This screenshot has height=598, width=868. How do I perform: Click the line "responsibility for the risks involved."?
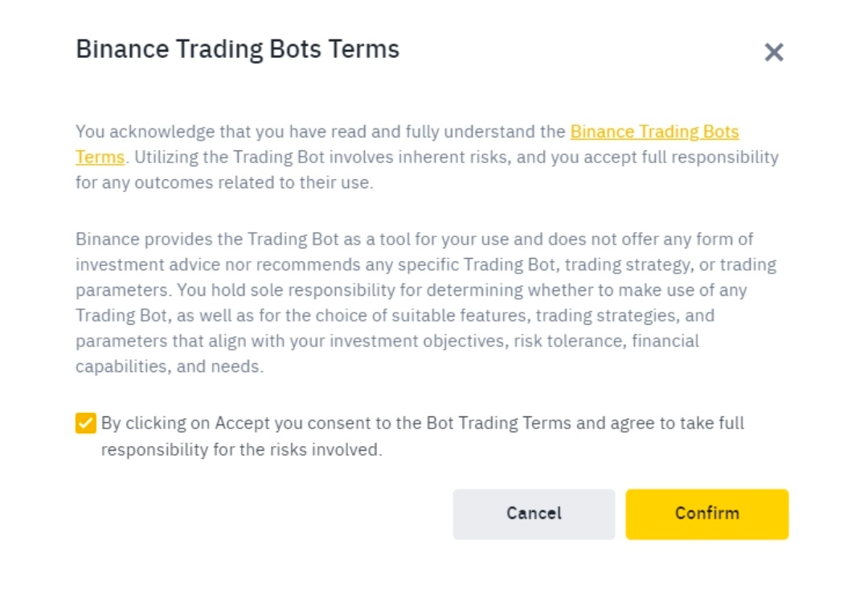point(241,450)
